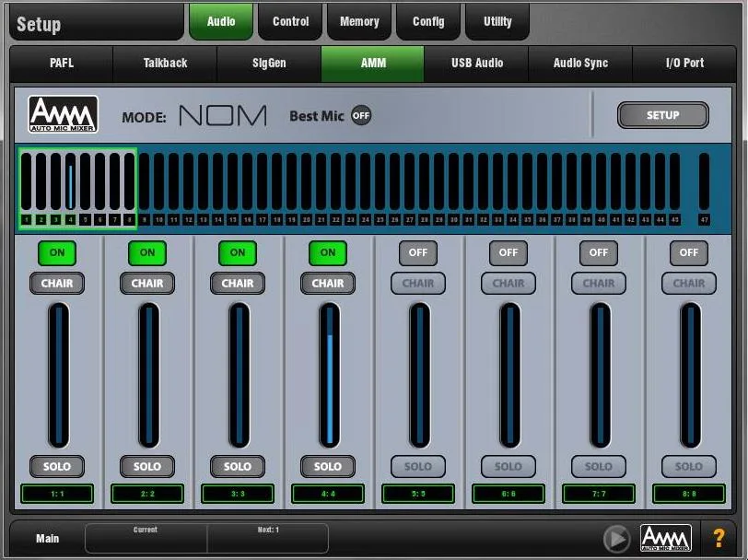Switch to the Audio tab
748x560 pixels.
221,21
